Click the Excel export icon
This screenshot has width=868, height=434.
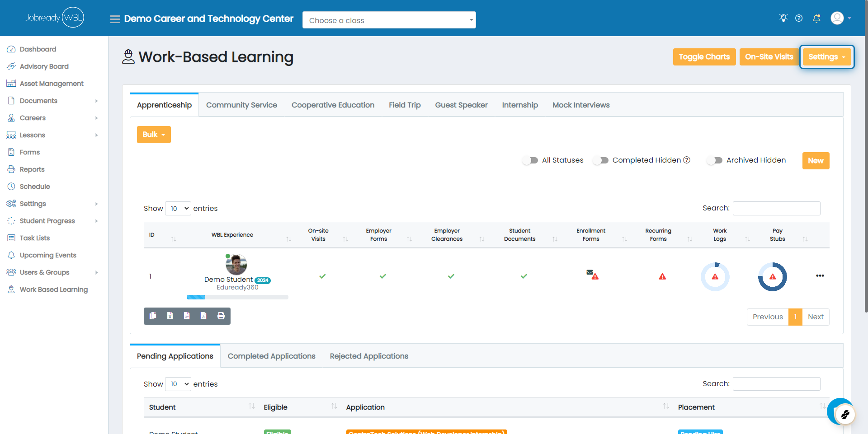[170, 316]
